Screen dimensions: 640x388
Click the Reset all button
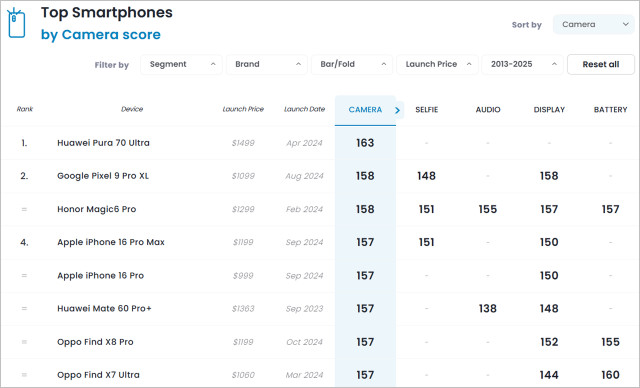(601, 64)
